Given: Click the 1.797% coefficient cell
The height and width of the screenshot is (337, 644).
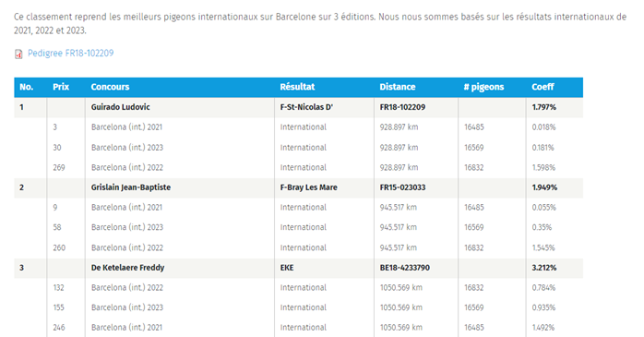Looking at the screenshot, I should pyautogui.click(x=543, y=107).
